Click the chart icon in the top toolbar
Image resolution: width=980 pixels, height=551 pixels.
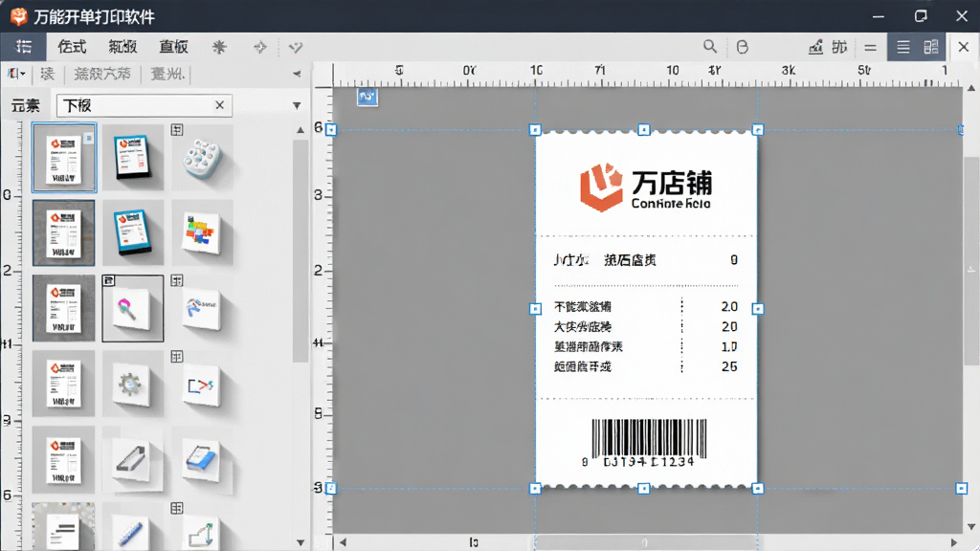pyautogui.click(x=815, y=47)
